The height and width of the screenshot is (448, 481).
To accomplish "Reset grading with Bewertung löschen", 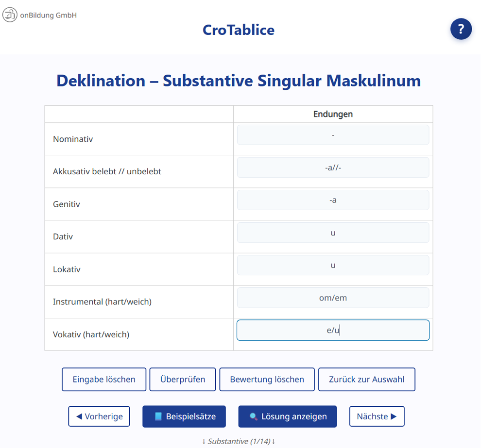I will (x=267, y=379).
